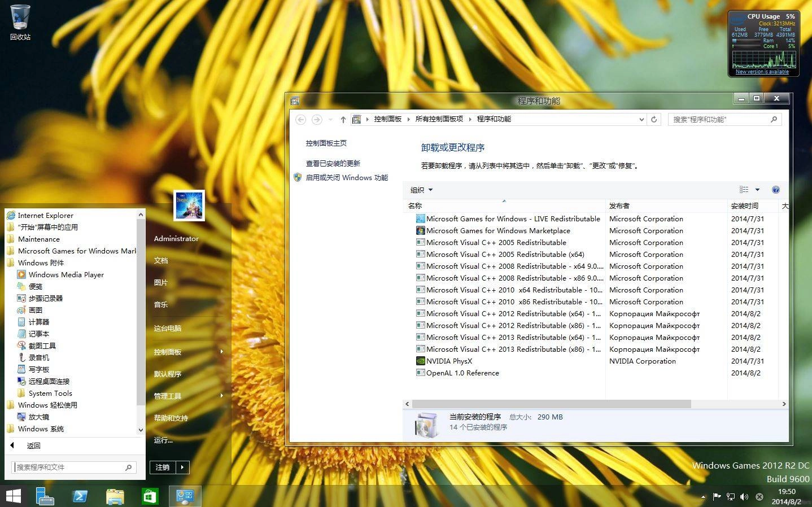The image size is (812, 507).
Task: Expand the address bar history dropdown
Action: 641,119
